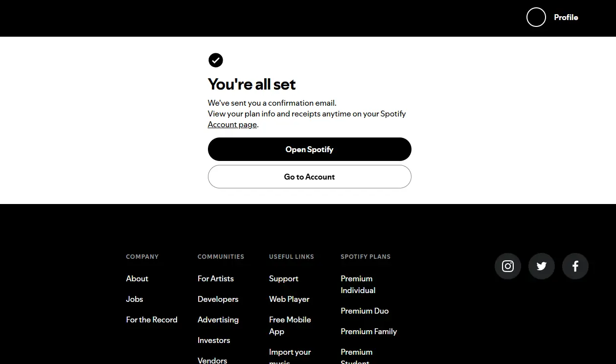Click the profile avatar circle
616x364 pixels.
[536, 17]
